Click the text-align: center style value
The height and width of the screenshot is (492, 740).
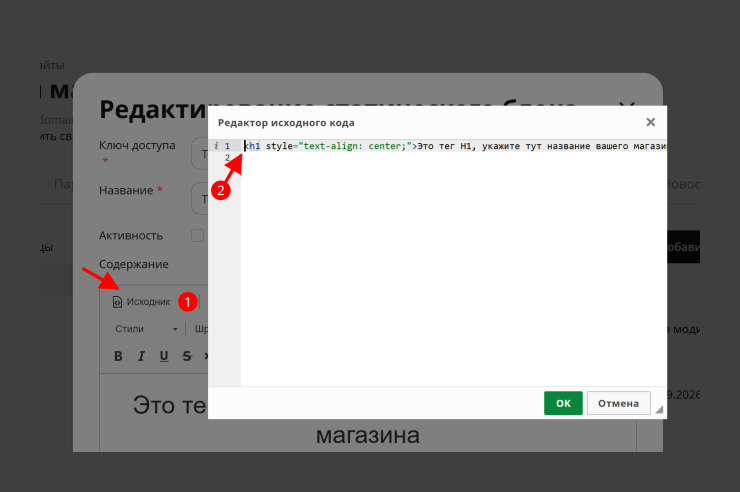pos(354,146)
